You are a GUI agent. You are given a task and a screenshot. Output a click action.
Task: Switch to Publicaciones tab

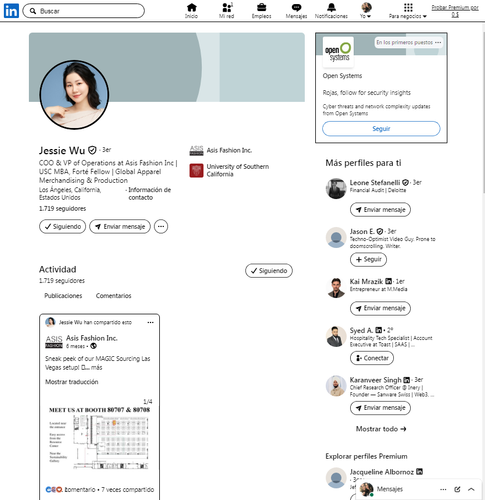[x=63, y=296]
